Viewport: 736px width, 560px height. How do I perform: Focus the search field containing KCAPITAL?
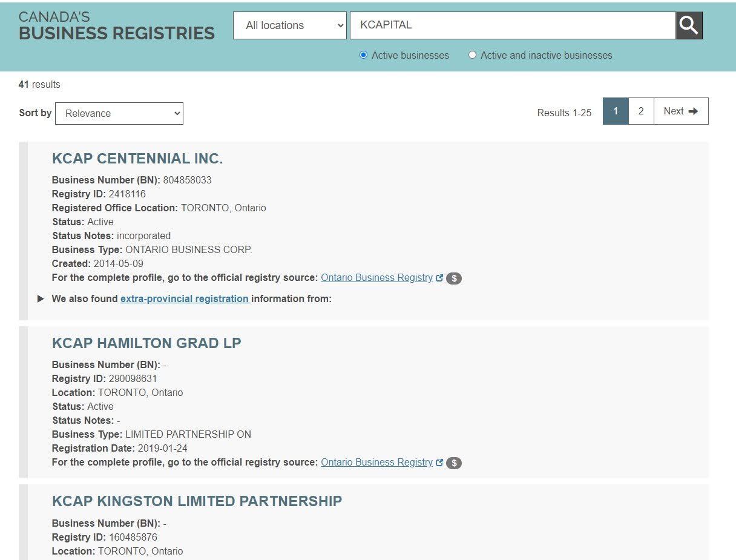[x=513, y=25]
